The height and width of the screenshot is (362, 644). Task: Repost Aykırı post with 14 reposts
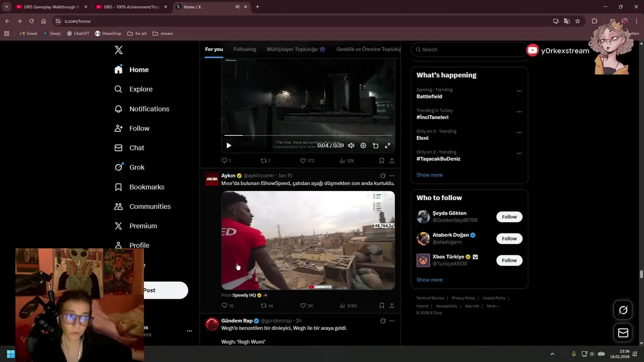pyautogui.click(x=267, y=305)
